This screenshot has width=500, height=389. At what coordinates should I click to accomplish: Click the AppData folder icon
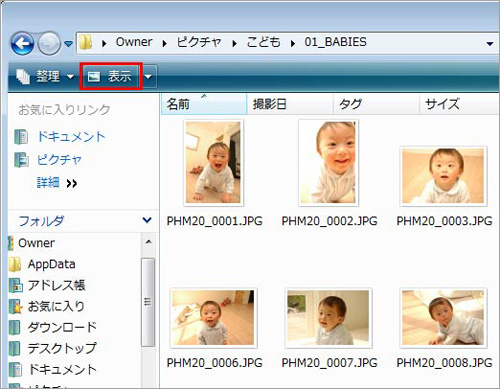coord(15,264)
